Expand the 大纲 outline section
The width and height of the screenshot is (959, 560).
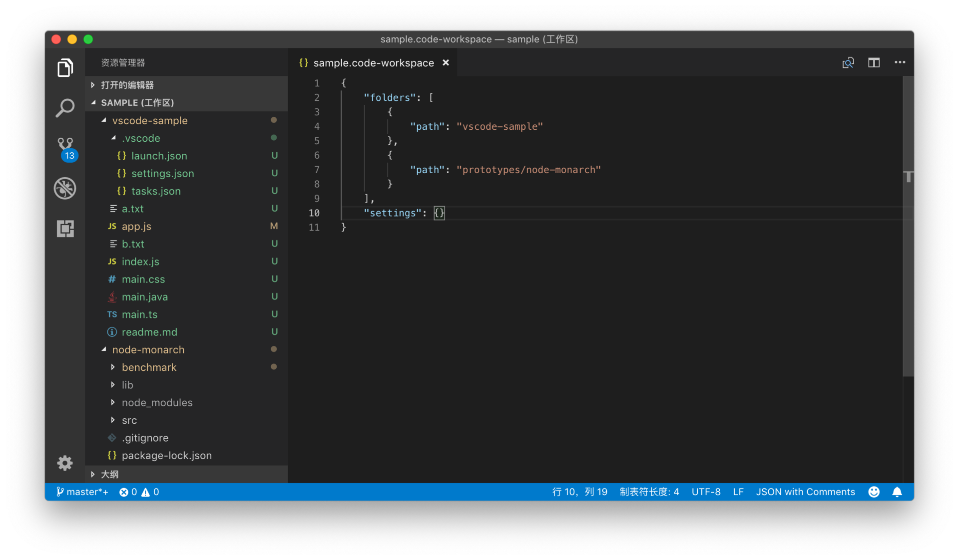coord(109,474)
